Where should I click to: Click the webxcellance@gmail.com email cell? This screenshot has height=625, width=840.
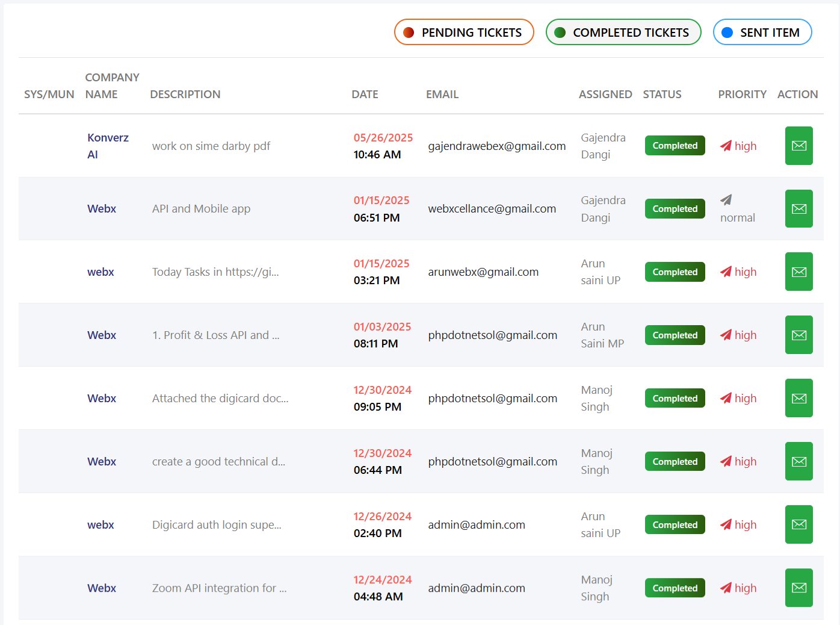tap(492, 209)
